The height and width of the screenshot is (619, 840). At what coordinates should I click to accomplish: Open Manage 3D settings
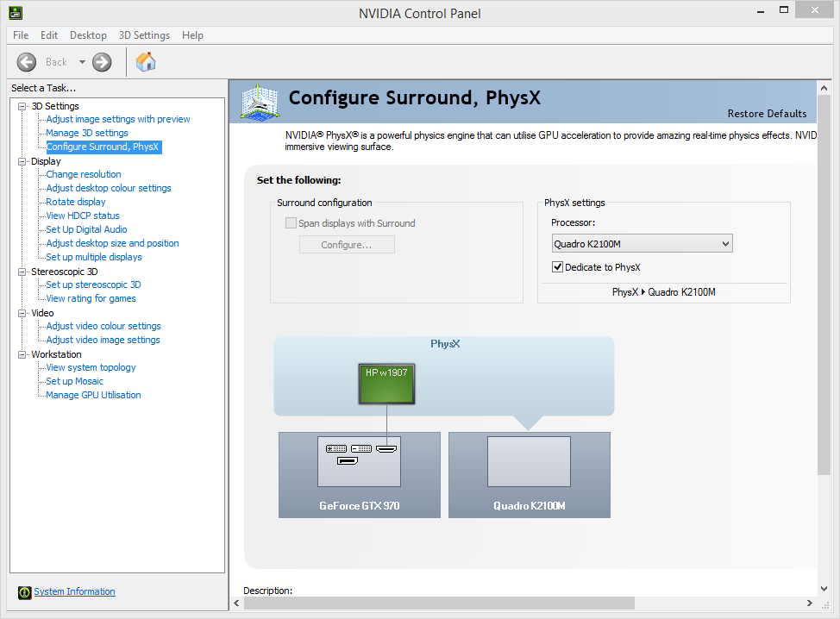pyautogui.click(x=87, y=133)
